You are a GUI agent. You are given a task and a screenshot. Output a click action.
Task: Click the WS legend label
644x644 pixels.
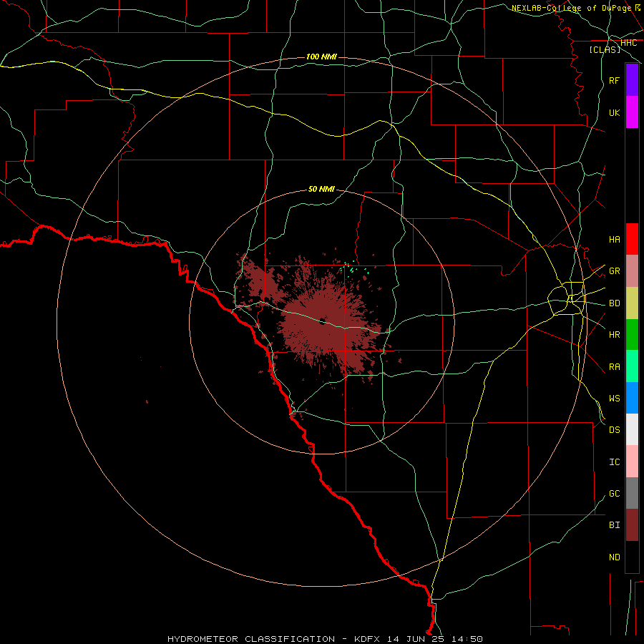click(614, 398)
